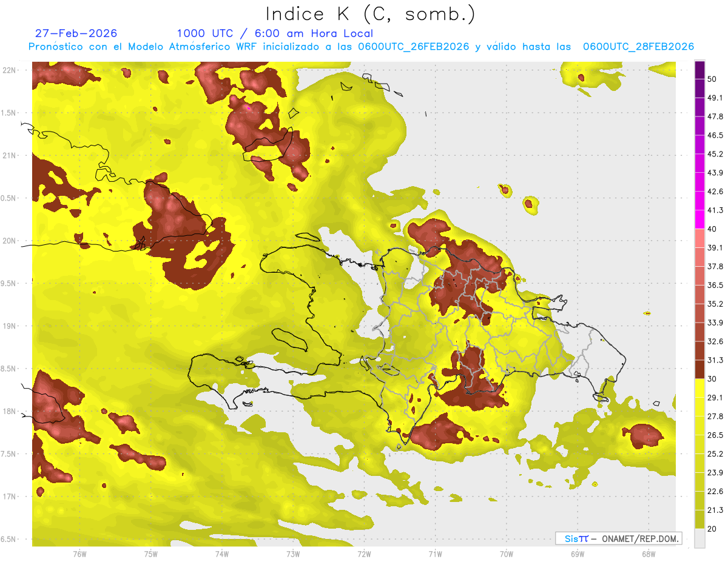Image resolution: width=728 pixels, height=562 pixels.
Task: Click the colorbar label "21.3"
Action: coord(716,509)
